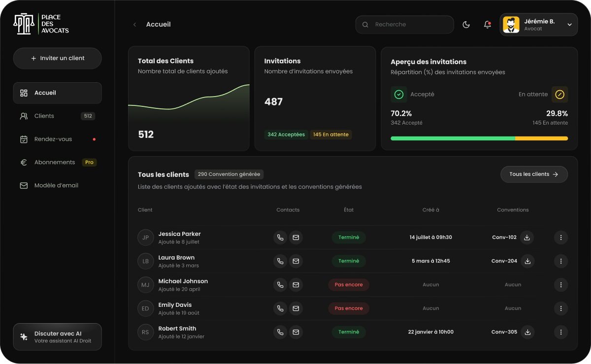Click the Inviter un client button
This screenshot has width=591, height=364.
coord(57,58)
